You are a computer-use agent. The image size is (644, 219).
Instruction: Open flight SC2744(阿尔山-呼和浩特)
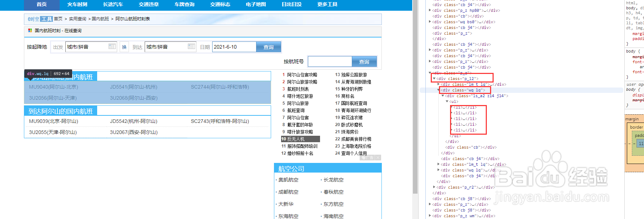220,87
